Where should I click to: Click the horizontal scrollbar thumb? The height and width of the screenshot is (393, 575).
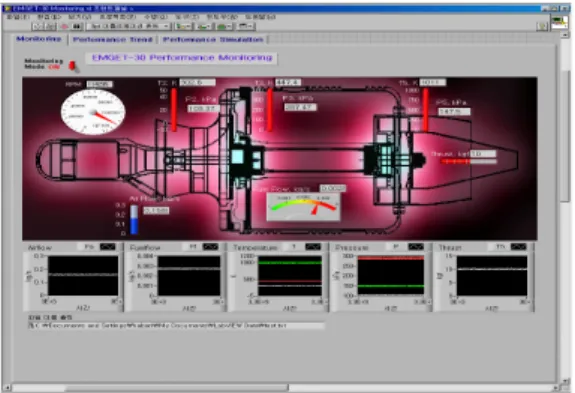177,388
